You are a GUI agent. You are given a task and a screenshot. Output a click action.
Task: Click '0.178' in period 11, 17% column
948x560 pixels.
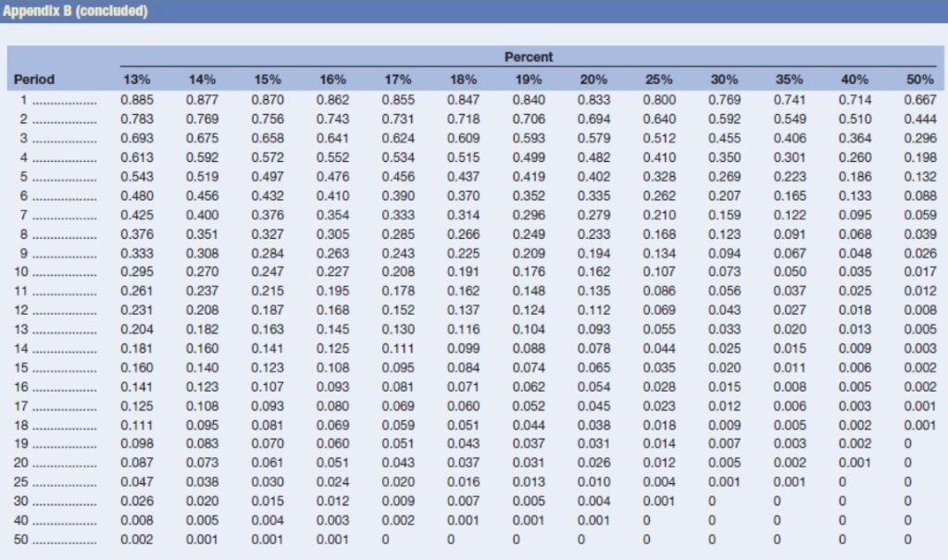tap(398, 291)
